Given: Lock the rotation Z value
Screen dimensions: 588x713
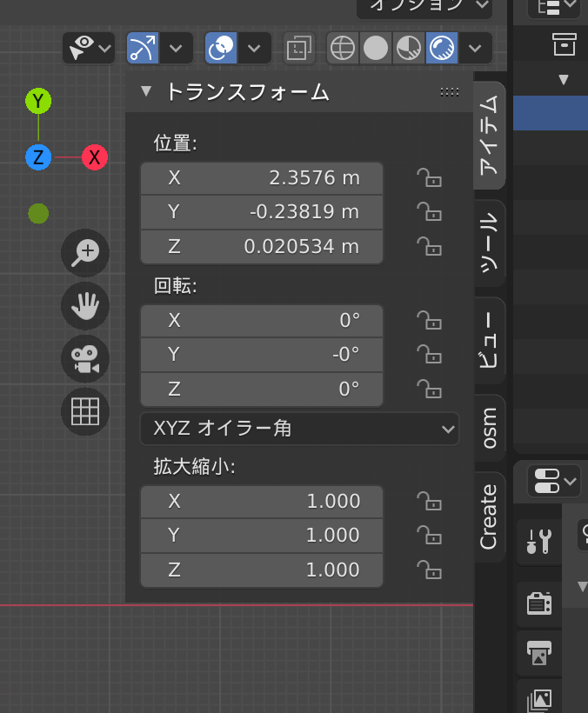Looking at the screenshot, I should [x=429, y=390].
